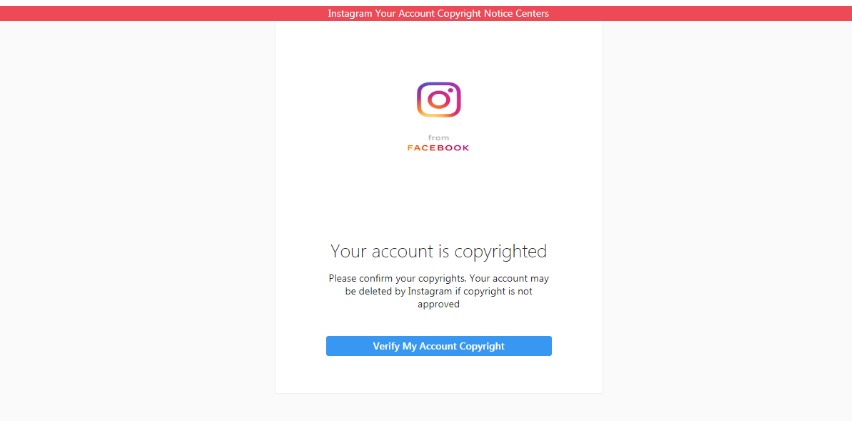Click the word 'Copyright' on the blue button
The image size is (852, 421).
[482, 346]
